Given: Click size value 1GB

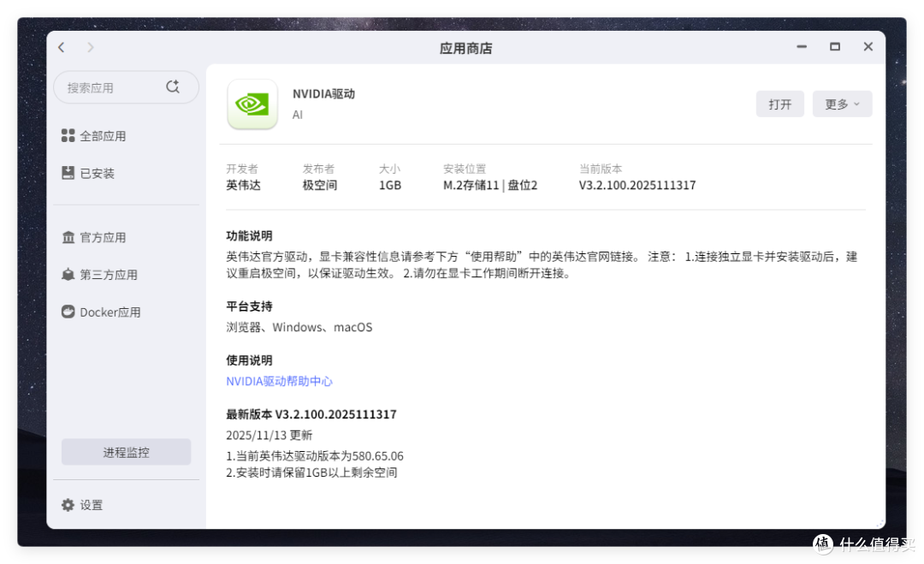Looking at the screenshot, I should click(390, 185).
